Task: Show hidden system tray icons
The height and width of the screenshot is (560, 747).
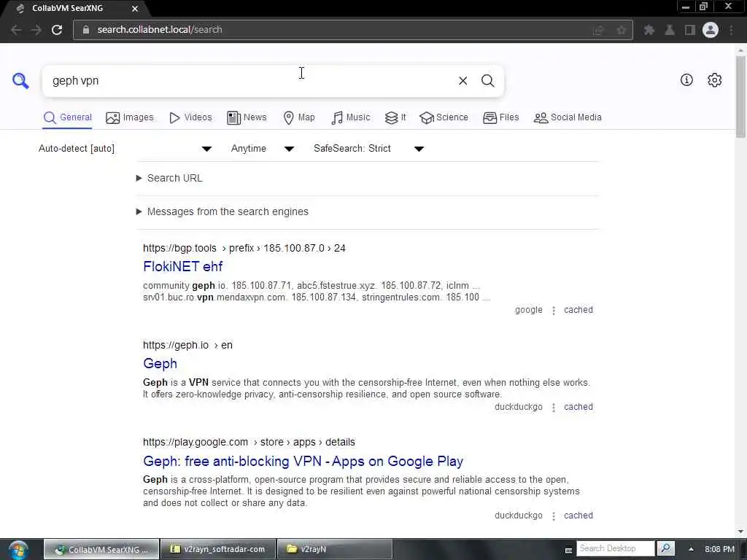Action: pos(691,549)
